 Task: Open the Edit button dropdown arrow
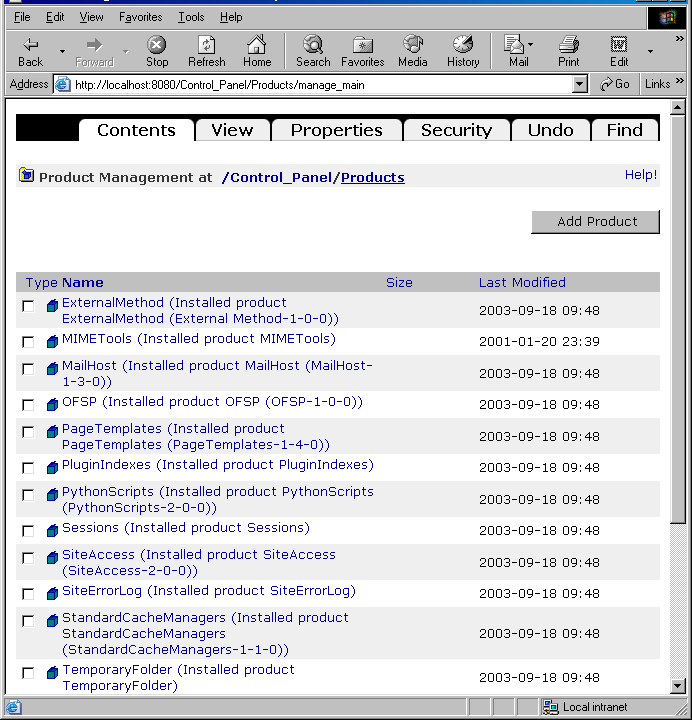(x=650, y=51)
